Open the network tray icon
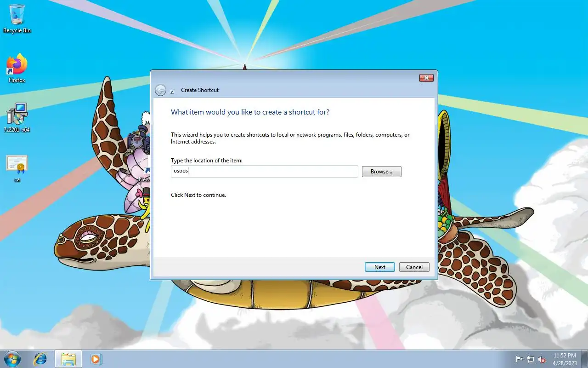The width and height of the screenshot is (588, 368). [531, 359]
